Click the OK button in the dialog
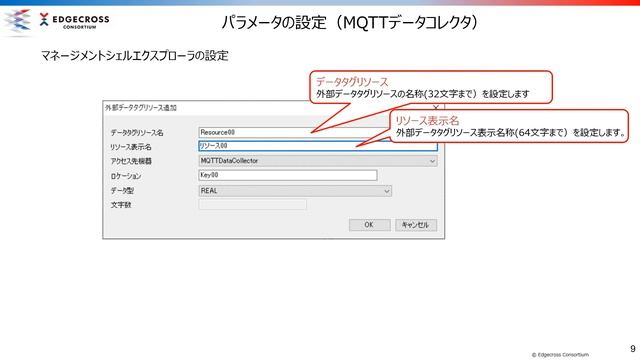 pos(369,225)
